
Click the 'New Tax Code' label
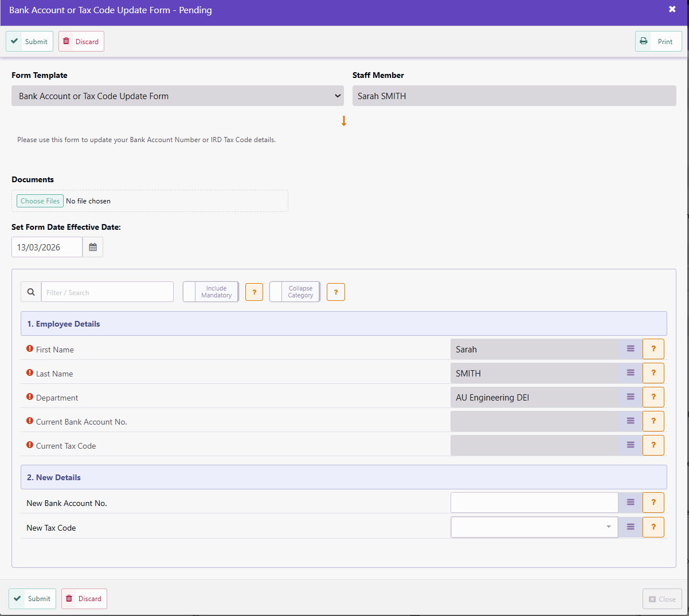[x=51, y=528]
